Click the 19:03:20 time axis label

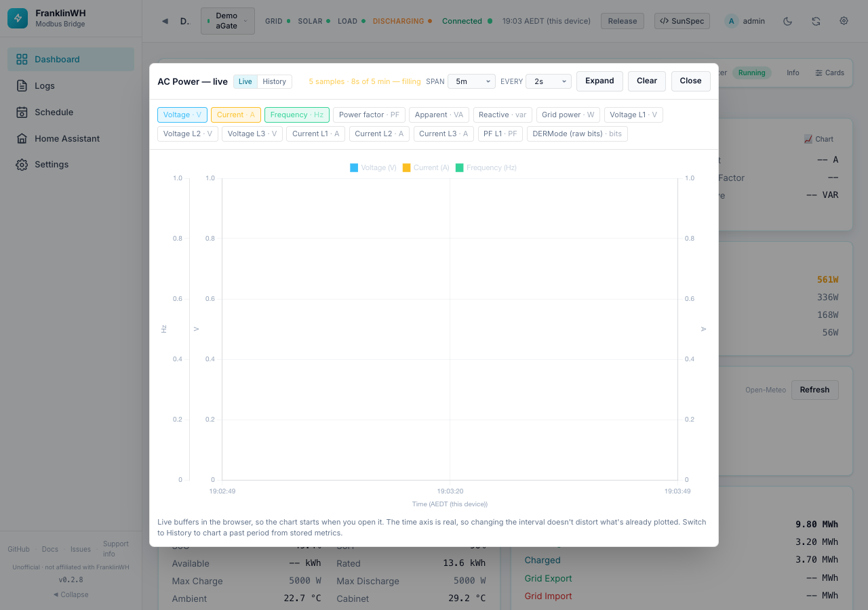click(x=450, y=491)
